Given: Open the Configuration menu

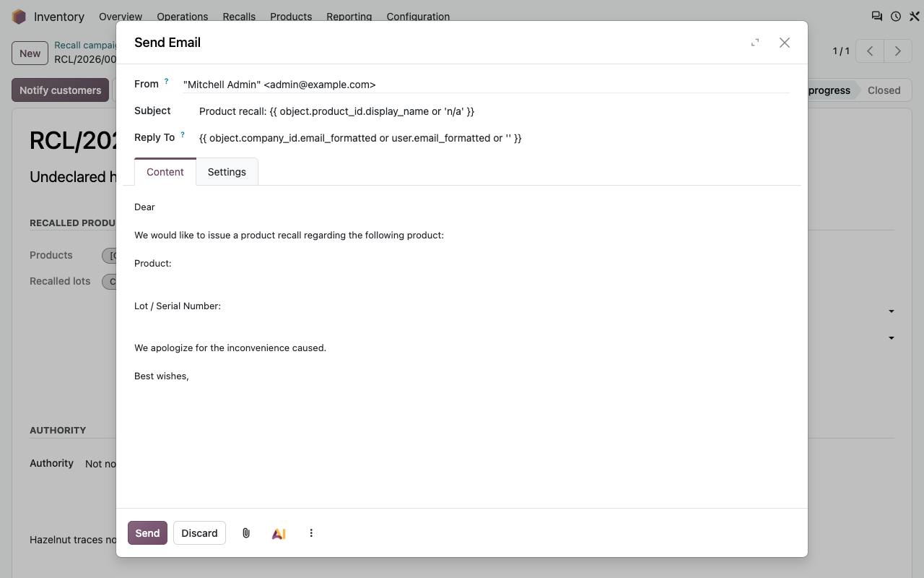Looking at the screenshot, I should pos(418,16).
